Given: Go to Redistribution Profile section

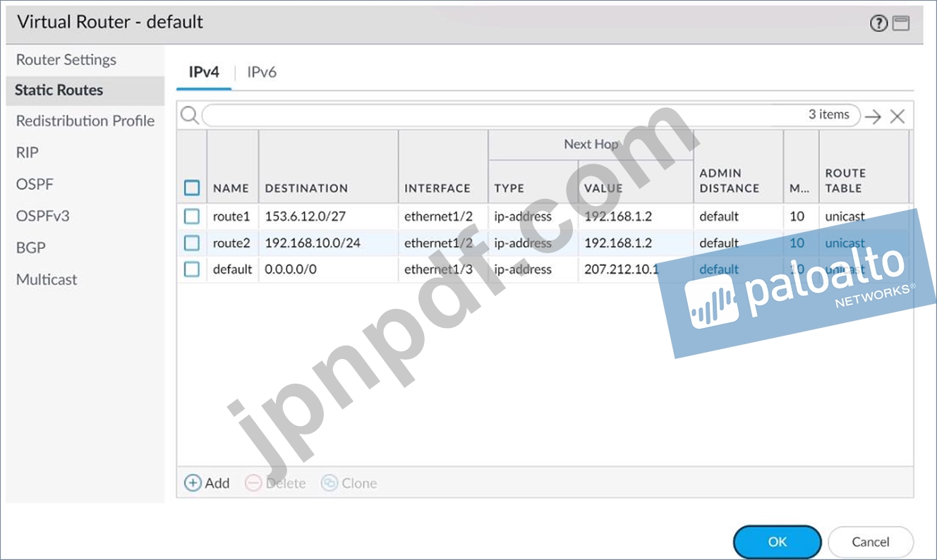Looking at the screenshot, I should pos(85,121).
